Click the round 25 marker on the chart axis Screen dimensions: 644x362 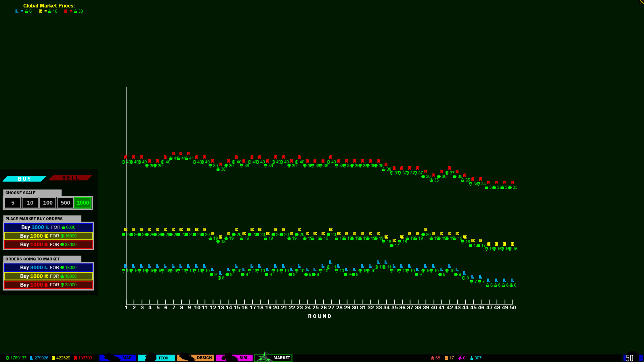tap(316, 308)
